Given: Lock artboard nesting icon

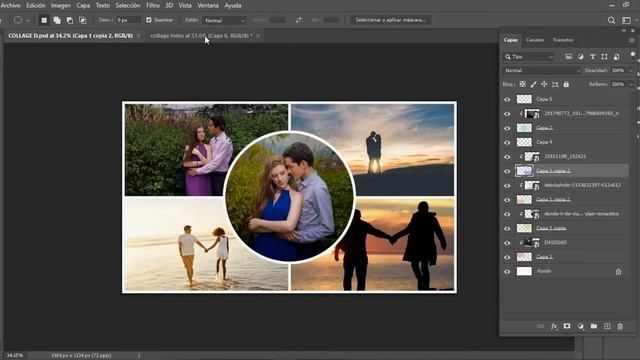Looking at the screenshot, I should pyautogui.click(x=555, y=84).
